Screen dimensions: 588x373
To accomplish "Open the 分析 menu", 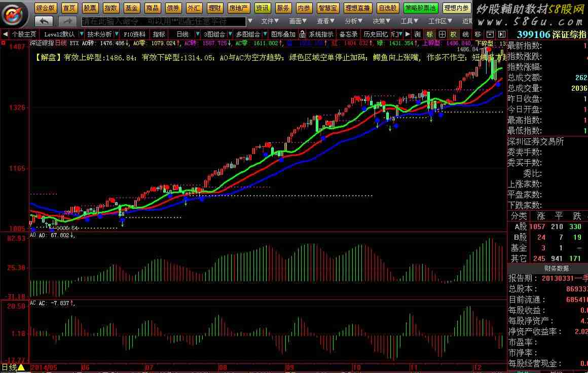I will pos(354,21).
